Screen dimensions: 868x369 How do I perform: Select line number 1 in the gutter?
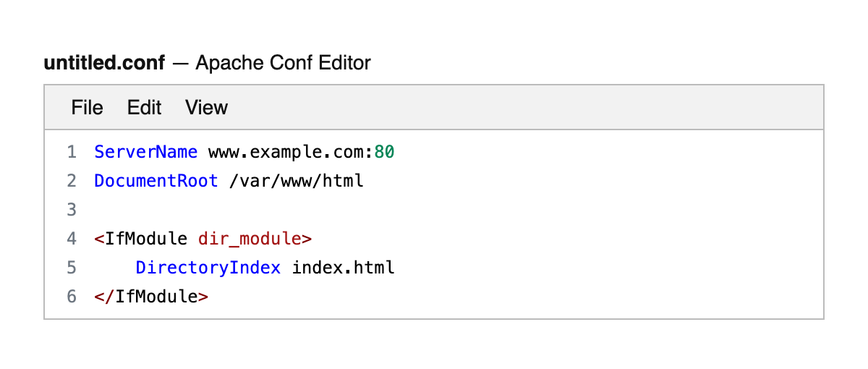click(71, 153)
